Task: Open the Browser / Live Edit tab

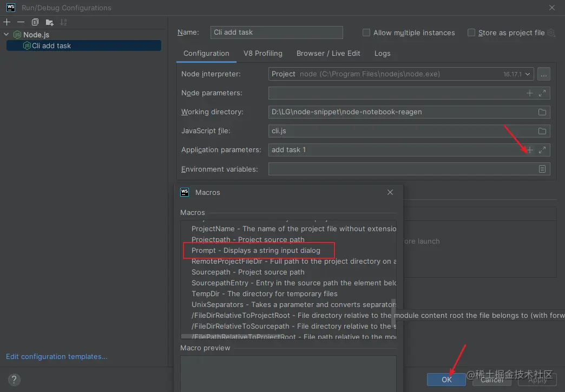Action: 329,54
